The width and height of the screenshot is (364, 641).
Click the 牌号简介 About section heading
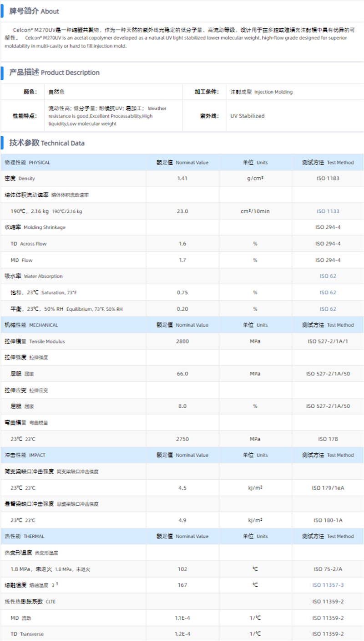(34, 11)
